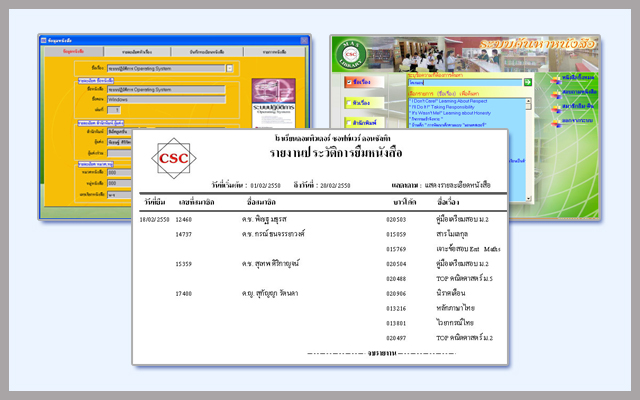The image size is (640, 400).
Task: Click barcode 015859 in the report
Action: point(396,234)
